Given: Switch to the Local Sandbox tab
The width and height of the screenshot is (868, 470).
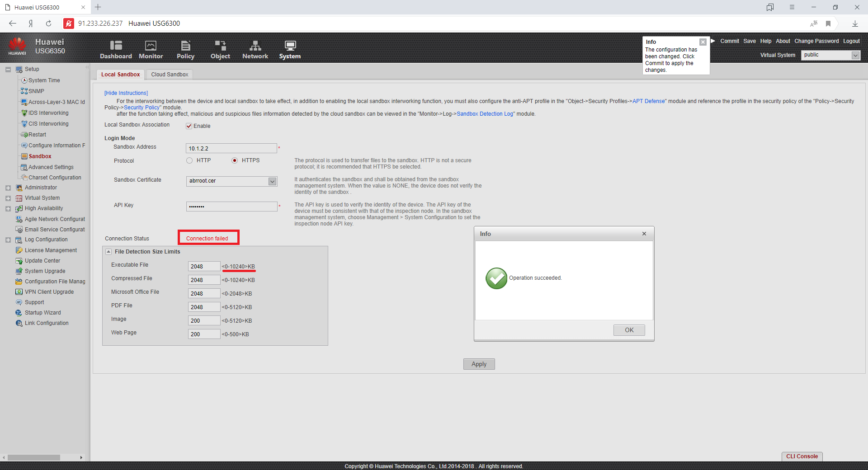Looking at the screenshot, I should pos(120,75).
